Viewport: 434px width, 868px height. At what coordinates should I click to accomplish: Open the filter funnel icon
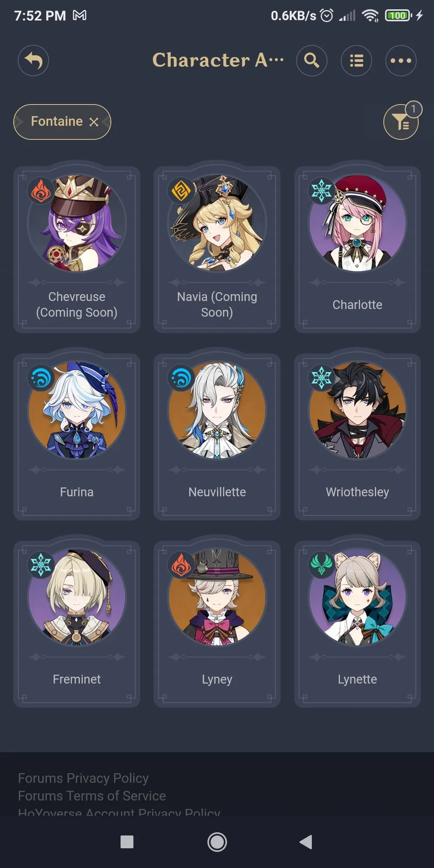tap(401, 122)
